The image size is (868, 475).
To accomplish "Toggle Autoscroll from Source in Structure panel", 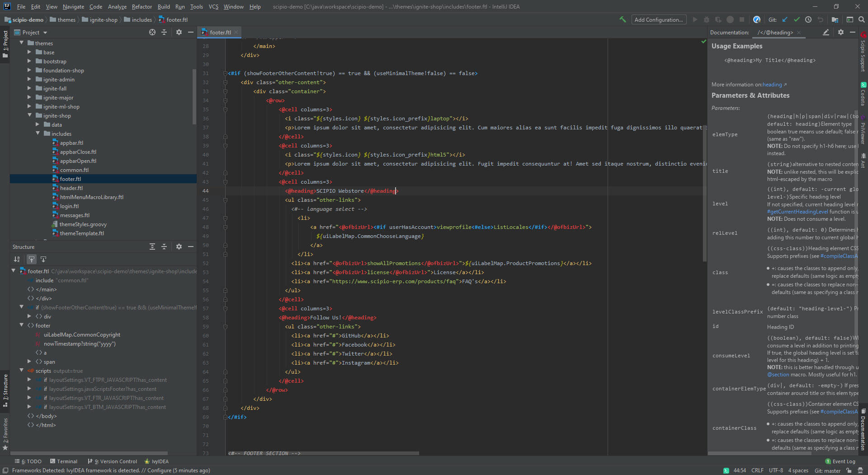I will point(43,259).
